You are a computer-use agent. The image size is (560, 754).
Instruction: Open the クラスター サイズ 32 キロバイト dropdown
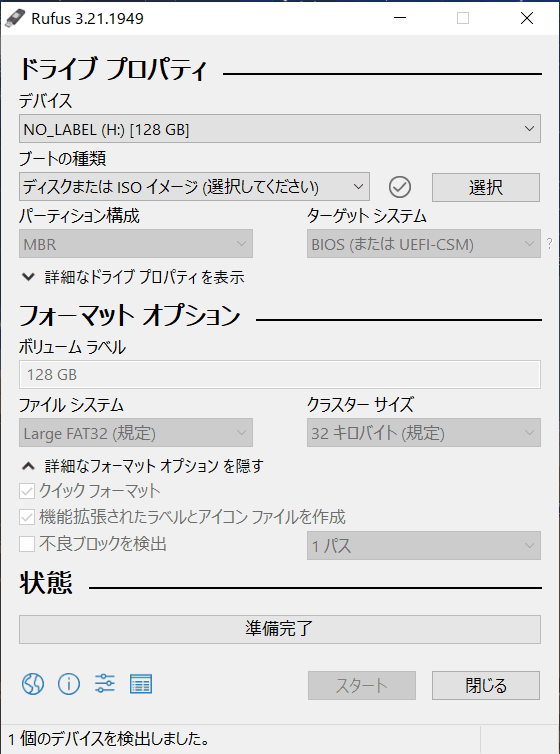tap(423, 433)
